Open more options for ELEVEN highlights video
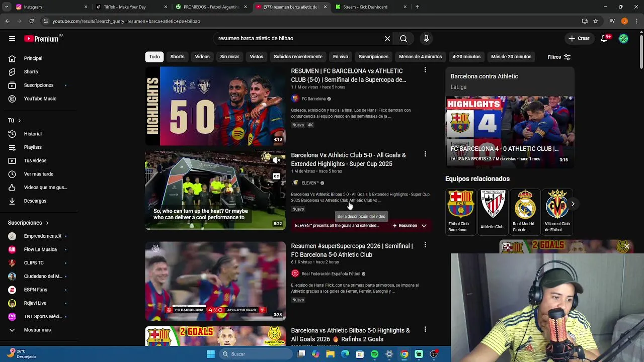 (x=425, y=154)
